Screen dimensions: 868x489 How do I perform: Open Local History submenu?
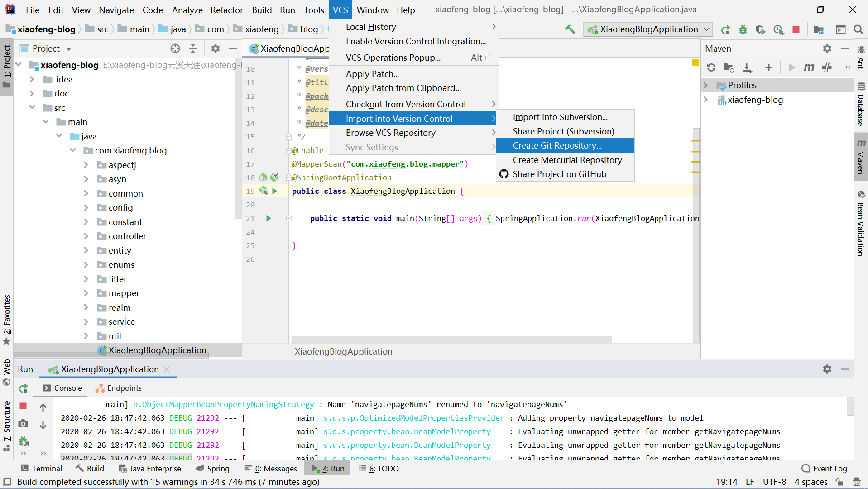(x=413, y=27)
